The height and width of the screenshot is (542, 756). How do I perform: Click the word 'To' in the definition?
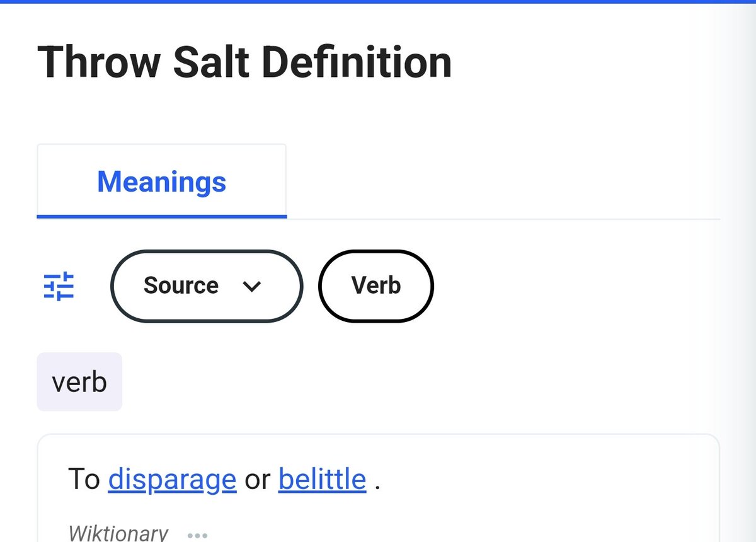[84, 480]
